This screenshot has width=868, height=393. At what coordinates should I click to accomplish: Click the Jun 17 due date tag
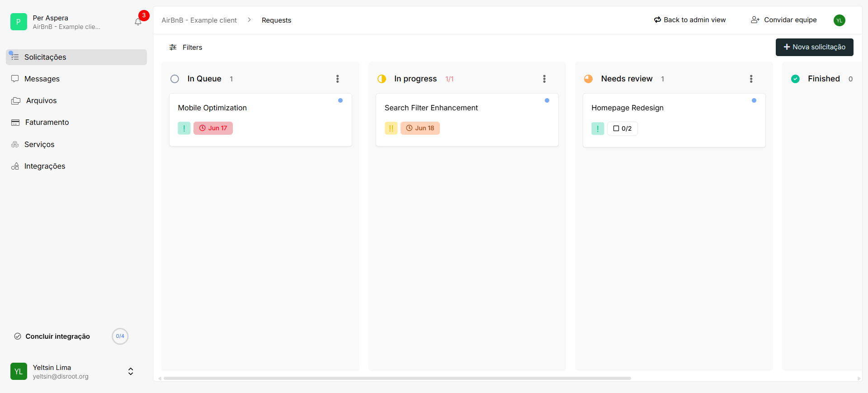(213, 128)
